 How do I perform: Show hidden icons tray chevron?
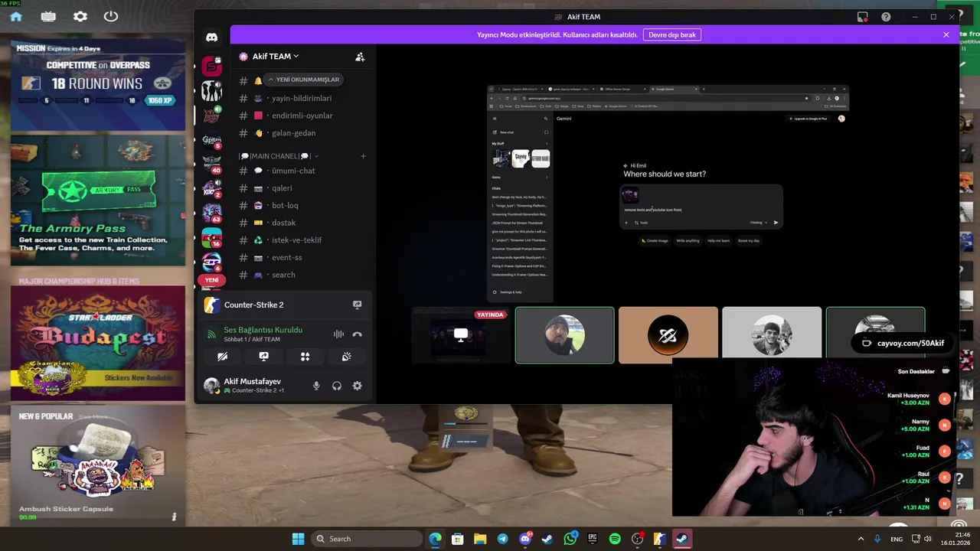[861, 539]
